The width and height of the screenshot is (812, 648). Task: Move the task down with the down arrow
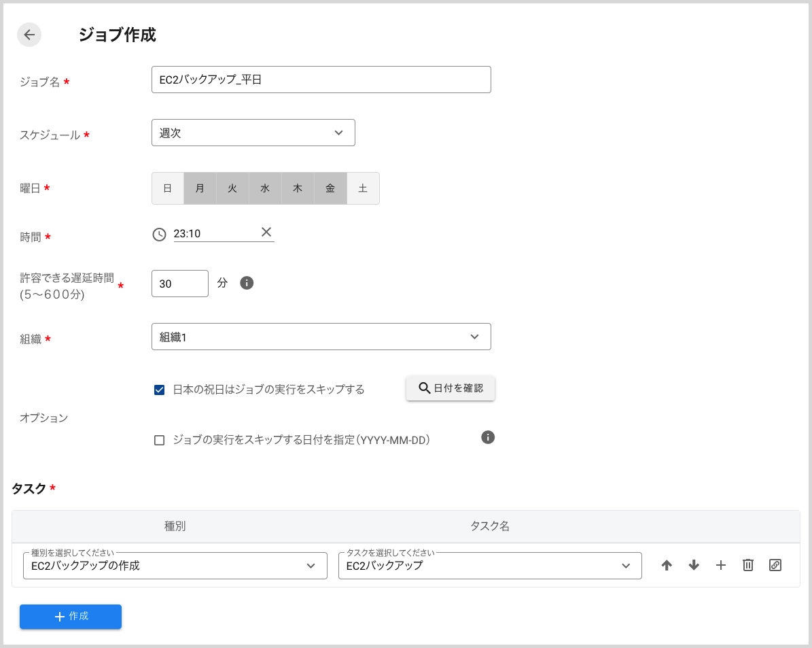click(694, 565)
